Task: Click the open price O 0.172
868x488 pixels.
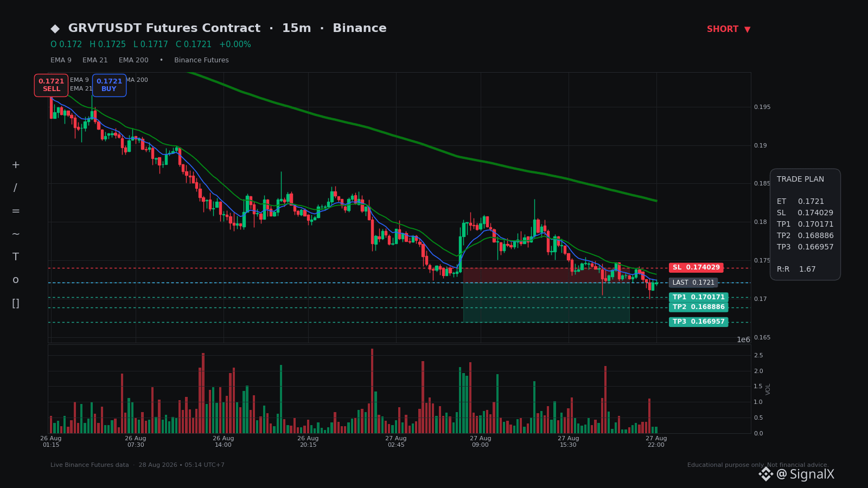Action: coord(66,44)
